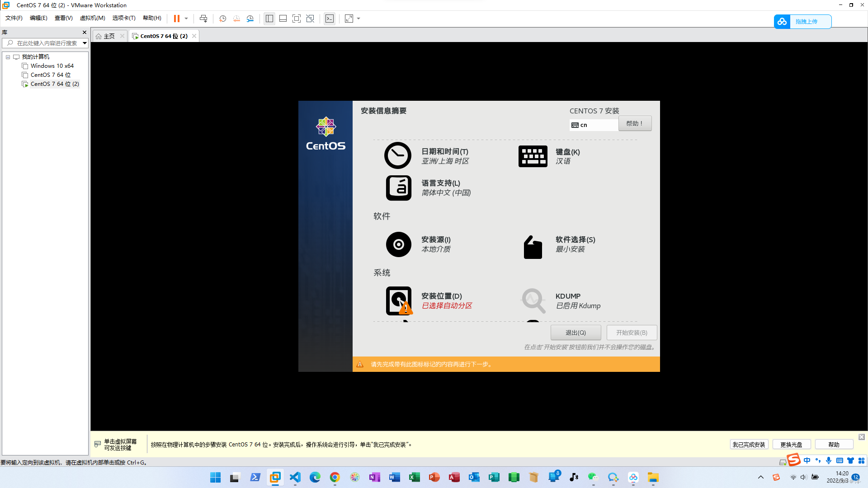Select Windows 10 x64 in the library
Image resolution: width=868 pixels, height=488 pixels.
coord(52,66)
